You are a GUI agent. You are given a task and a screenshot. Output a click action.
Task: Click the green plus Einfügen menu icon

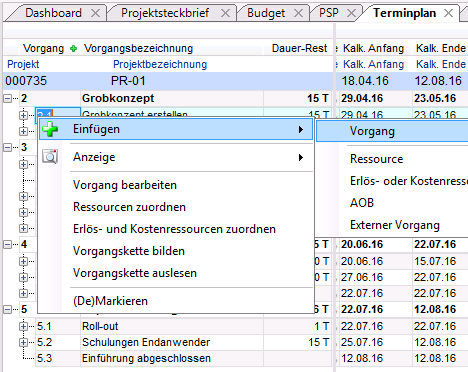coord(50,129)
